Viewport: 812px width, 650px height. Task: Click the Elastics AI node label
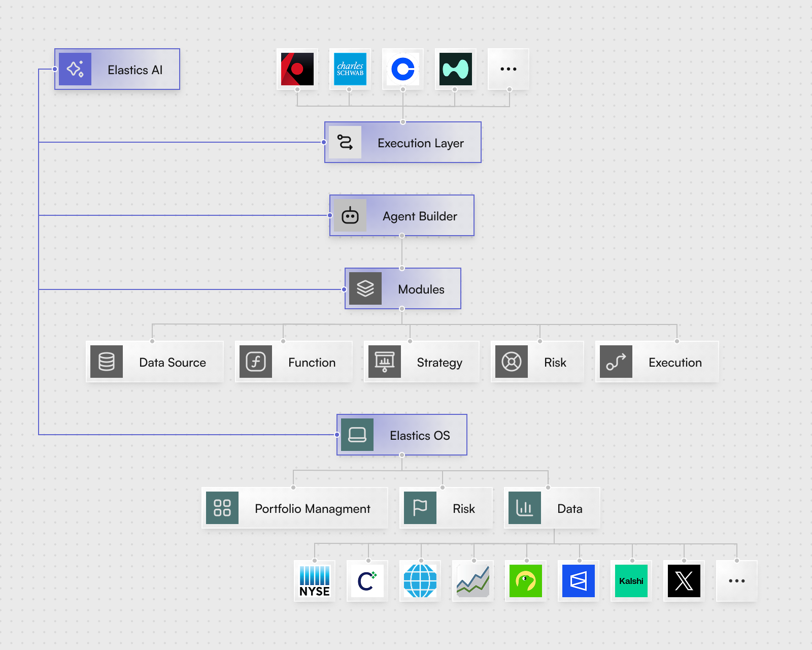coord(135,70)
